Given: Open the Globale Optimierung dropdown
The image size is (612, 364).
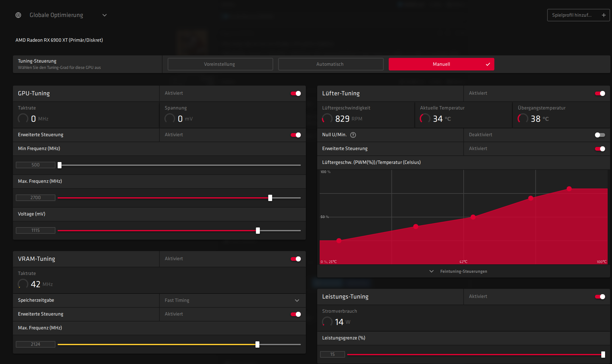Looking at the screenshot, I should (105, 15).
